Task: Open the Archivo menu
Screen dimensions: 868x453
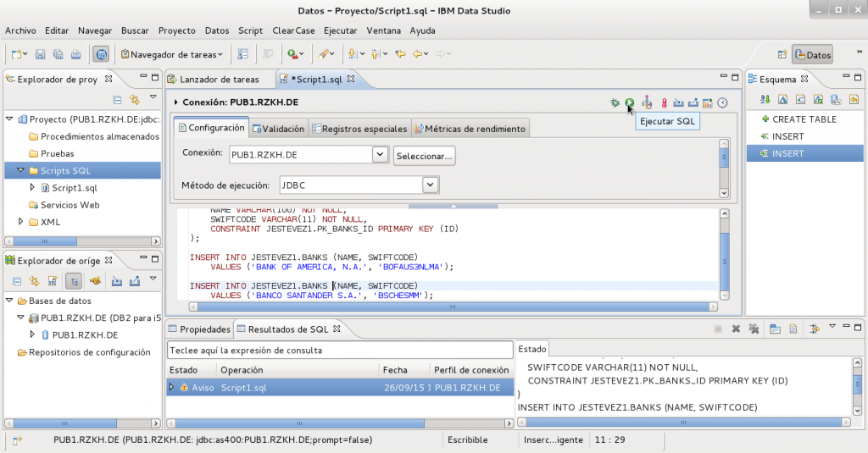Action: click(x=20, y=30)
